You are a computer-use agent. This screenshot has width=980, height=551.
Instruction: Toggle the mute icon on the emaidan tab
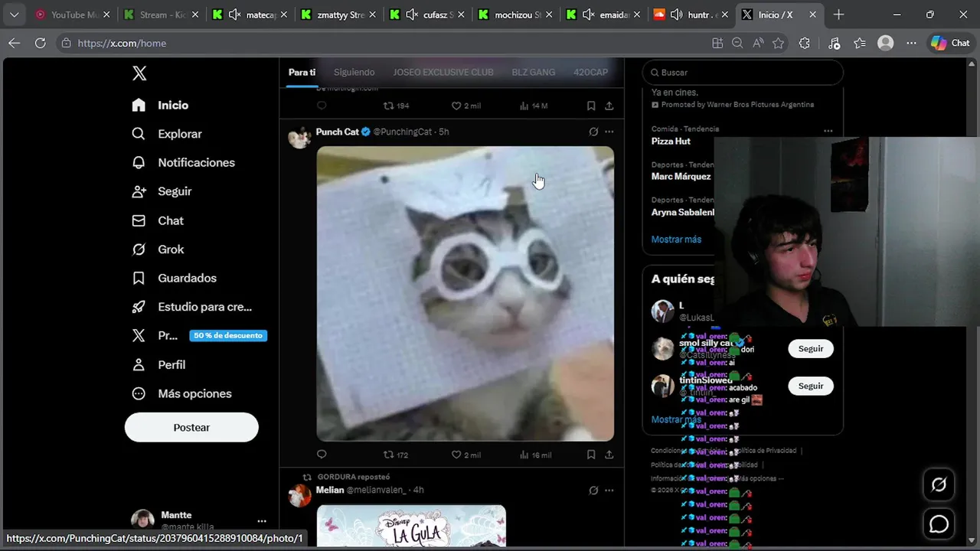click(589, 15)
